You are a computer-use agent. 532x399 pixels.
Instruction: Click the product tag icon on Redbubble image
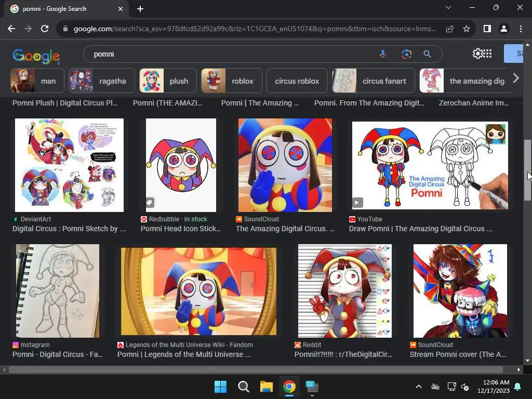coord(150,203)
